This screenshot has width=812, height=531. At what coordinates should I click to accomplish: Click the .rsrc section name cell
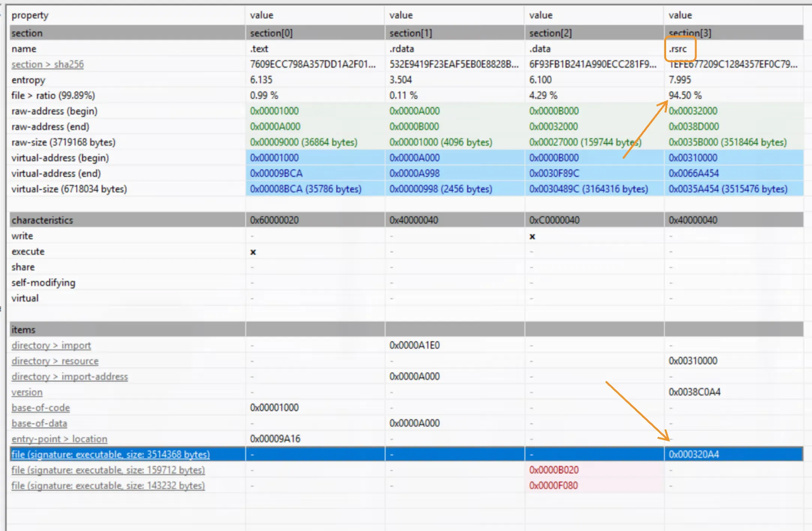678,49
